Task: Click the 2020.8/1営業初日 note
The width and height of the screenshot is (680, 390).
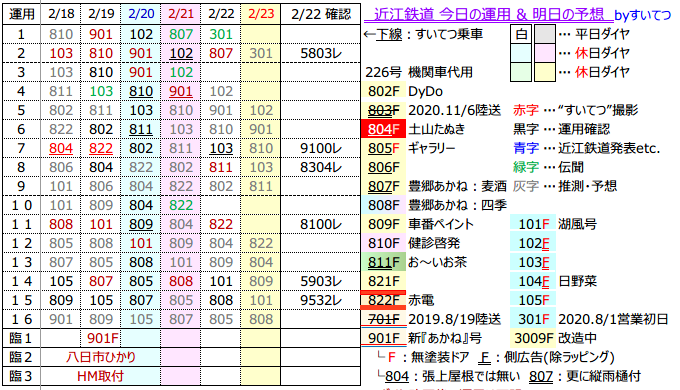Action: (x=613, y=319)
